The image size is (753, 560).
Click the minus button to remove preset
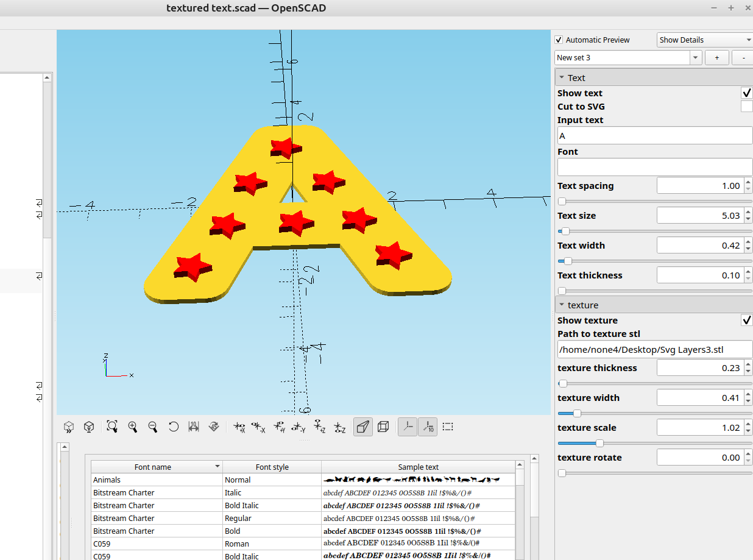[743, 57]
